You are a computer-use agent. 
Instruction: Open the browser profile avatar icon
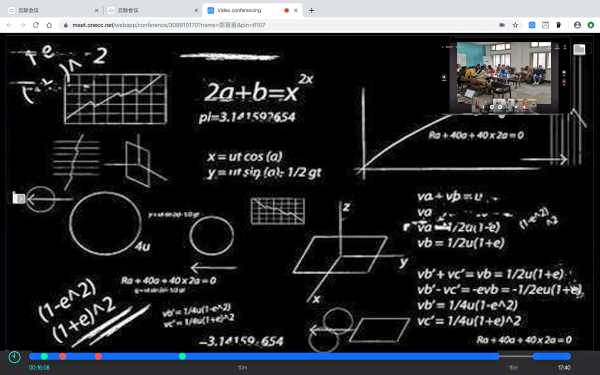pyautogui.click(x=577, y=25)
